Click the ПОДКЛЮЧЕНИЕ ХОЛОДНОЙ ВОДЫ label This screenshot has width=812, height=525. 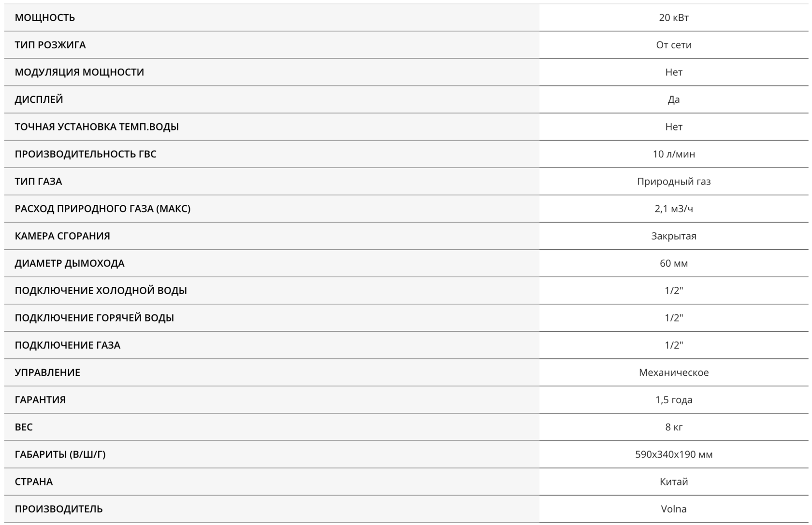pyautogui.click(x=101, y=291)
